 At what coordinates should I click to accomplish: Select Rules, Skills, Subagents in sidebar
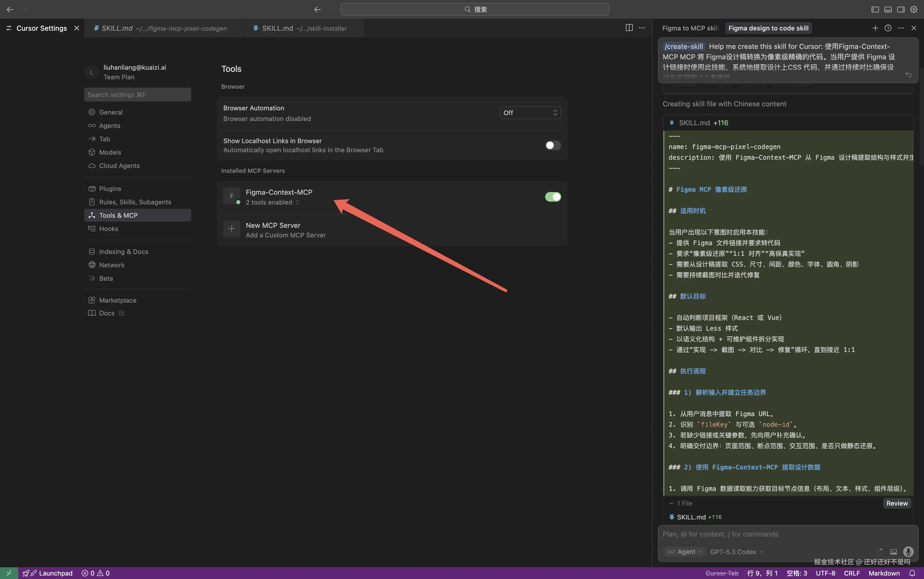(x=135, y=202)
